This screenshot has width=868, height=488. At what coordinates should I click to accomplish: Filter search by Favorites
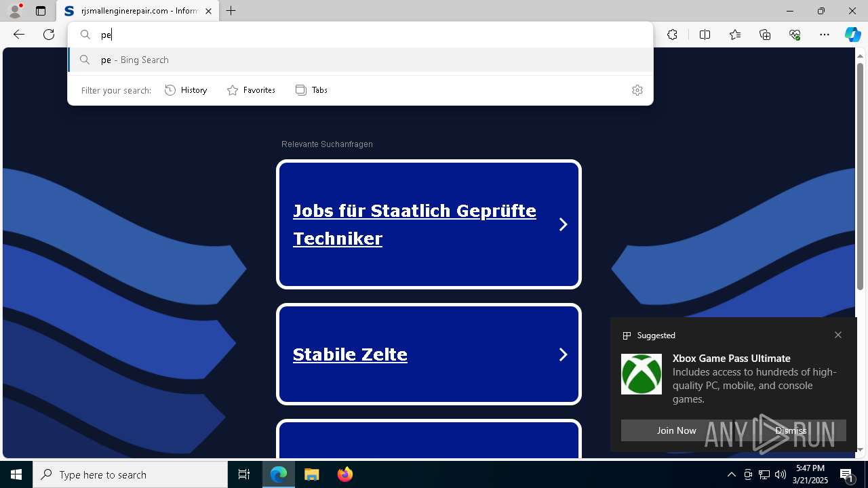click(x=251, y=90)
